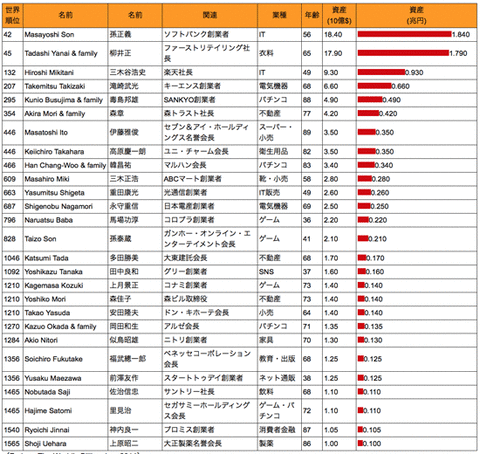Select the red bar labeled 0.930

pyautogui.click(x=381, y=72)
